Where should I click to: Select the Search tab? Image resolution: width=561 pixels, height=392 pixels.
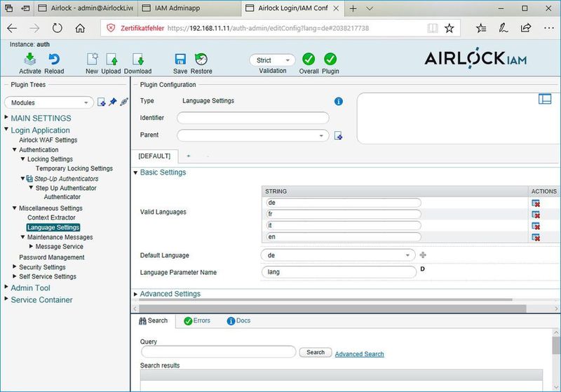point(153,321)
